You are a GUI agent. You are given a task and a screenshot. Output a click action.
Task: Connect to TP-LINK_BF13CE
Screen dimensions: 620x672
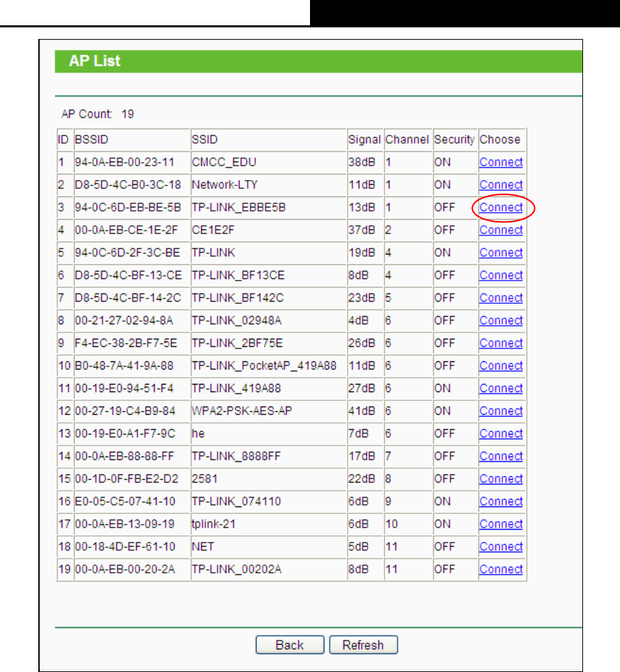pos(501,276)
